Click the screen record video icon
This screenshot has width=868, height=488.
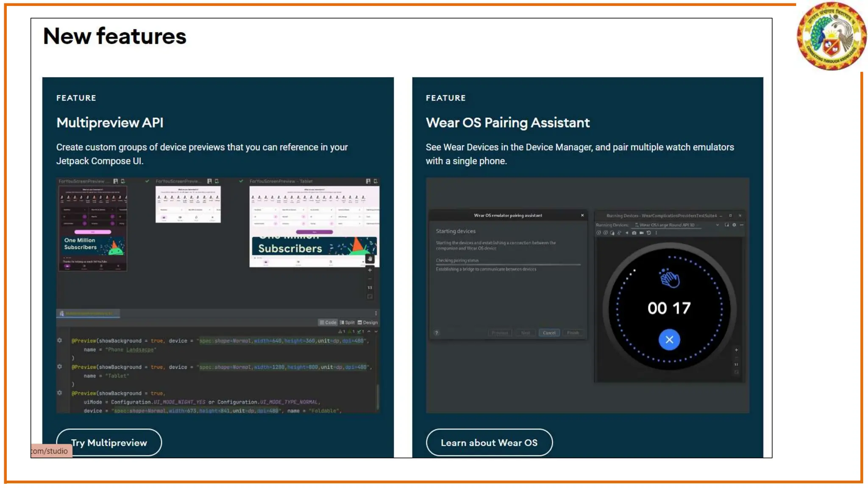[x=641, y=233]
